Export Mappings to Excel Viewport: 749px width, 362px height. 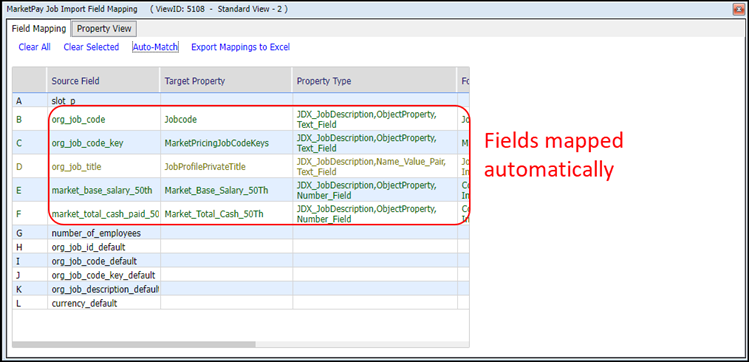coord(240,47)
